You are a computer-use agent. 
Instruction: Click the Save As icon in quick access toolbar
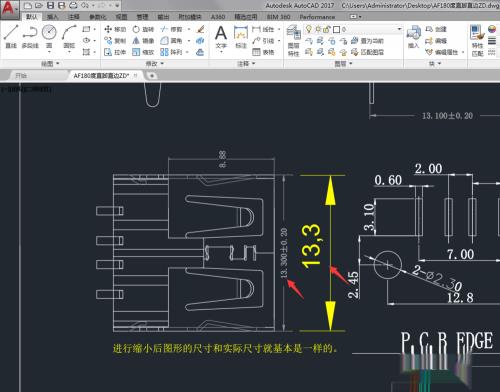point(61,5)
